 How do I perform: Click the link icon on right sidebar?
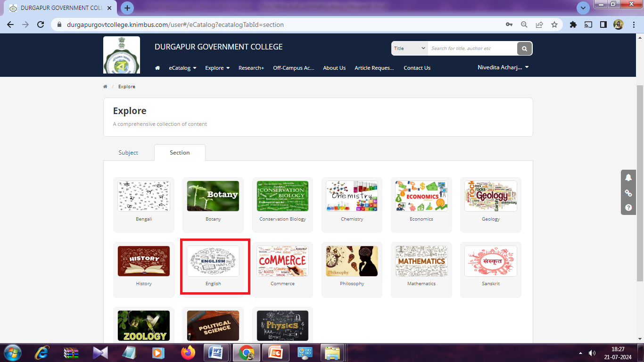click(x=628, y=193)
